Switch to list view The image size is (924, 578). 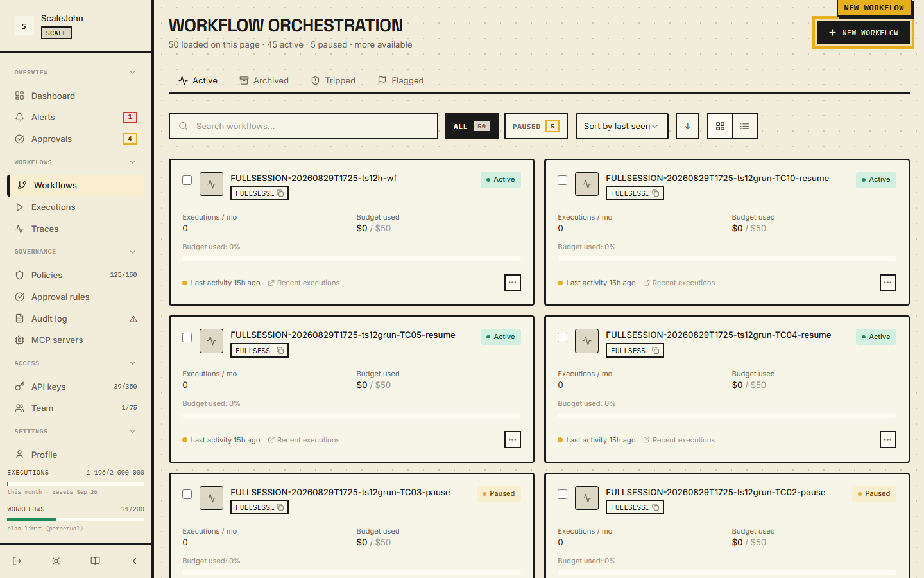pyautogui.click(x=745, y=127)
